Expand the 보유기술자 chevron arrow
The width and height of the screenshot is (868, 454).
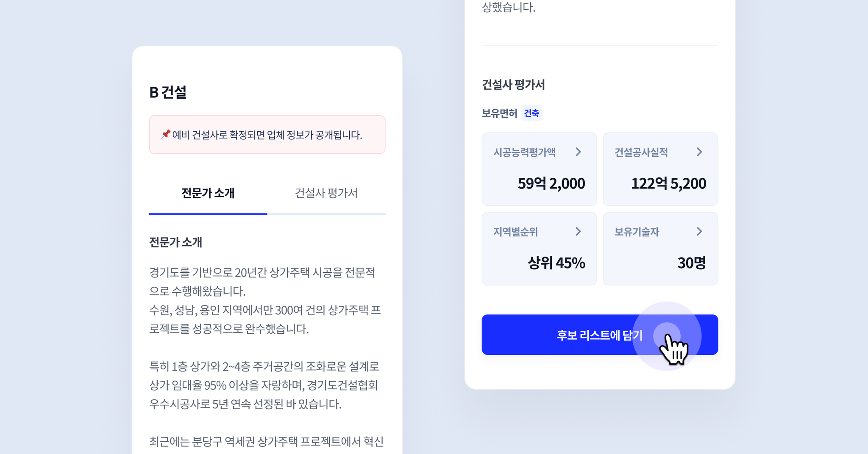click(x=699, y=231)
